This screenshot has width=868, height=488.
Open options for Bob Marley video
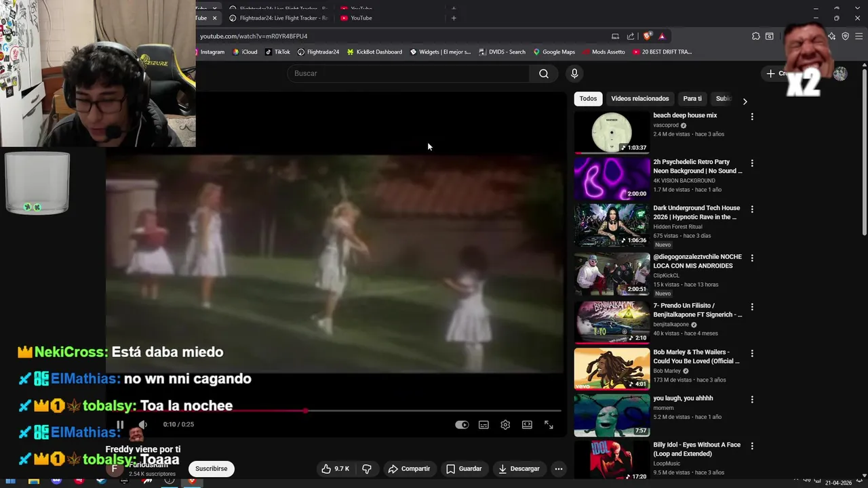[x=751, y=353]
